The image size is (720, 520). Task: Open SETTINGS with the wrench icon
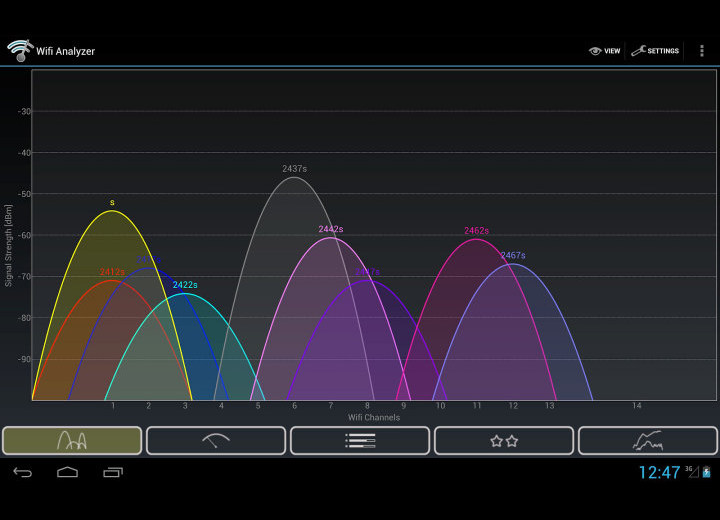point(655,51)
